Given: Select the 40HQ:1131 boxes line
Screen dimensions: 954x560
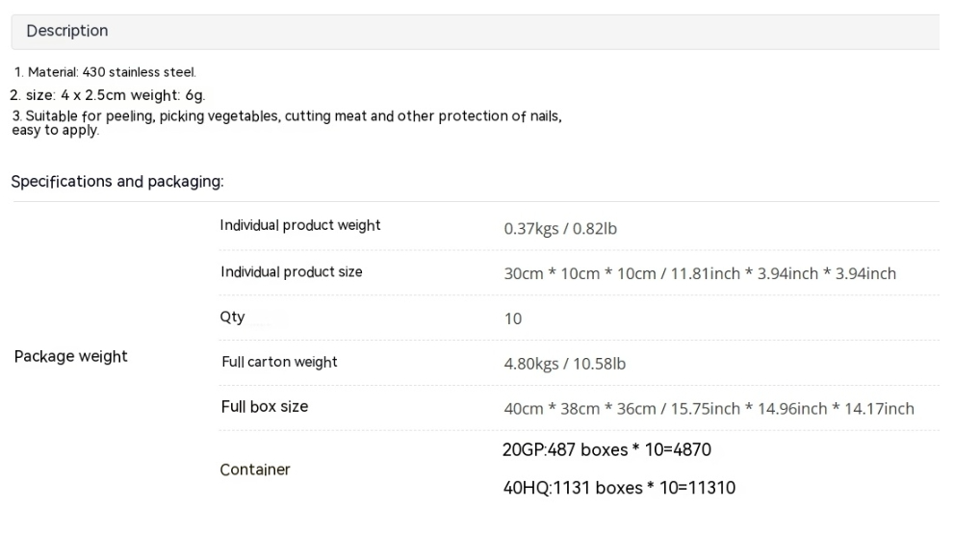Looking at the screenshot, I should coord(619,488).
